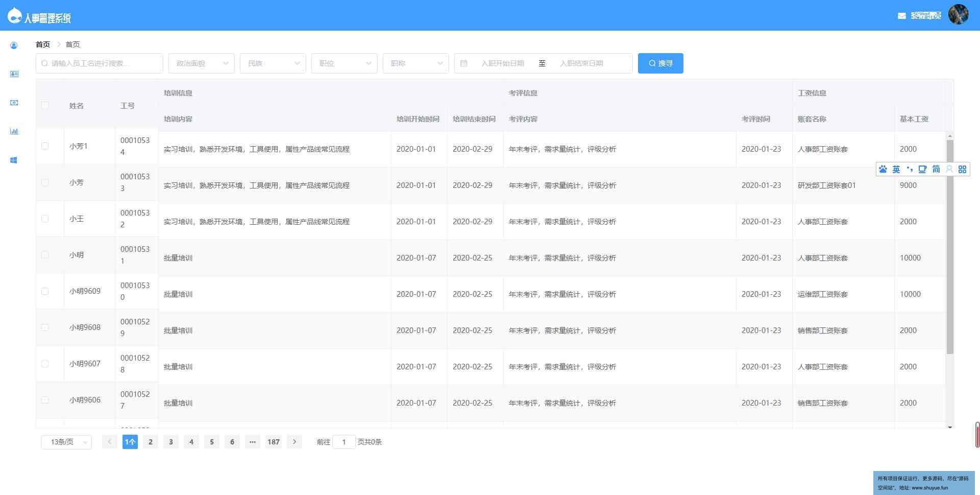Screen dimensions: 980x495
Task: Toggle simplified Chinese 简 icon
Action: [936, 169]
